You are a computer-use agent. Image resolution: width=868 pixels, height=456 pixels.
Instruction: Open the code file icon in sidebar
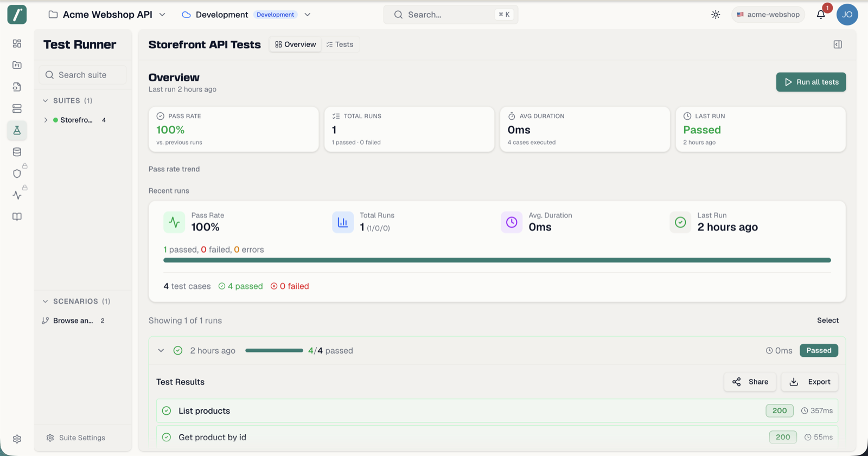click(17, 87)
